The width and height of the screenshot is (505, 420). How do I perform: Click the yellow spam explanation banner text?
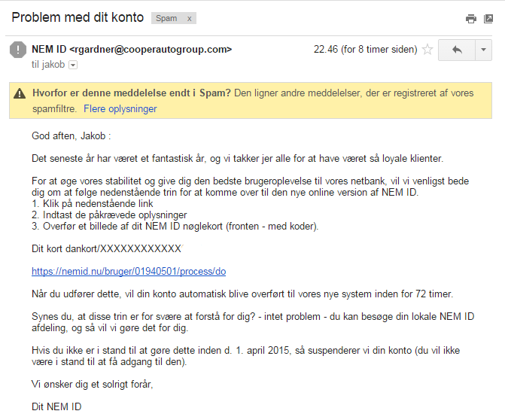(253, 101)
